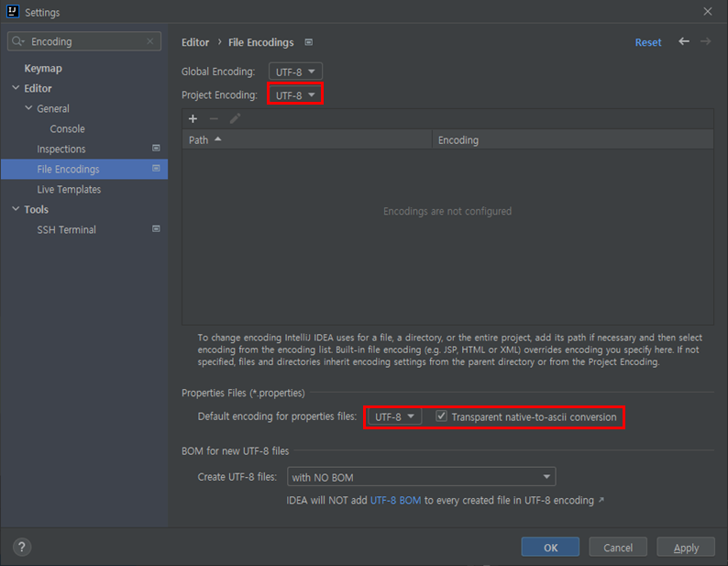
Task: Open external link arrow after UTF-8 encoding
Action: pyautogui.click(x=601, y=500)
